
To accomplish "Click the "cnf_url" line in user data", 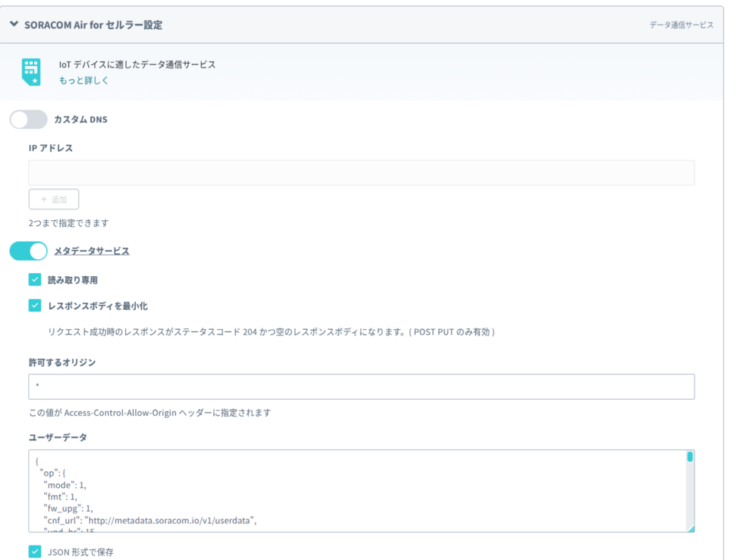I will coord(150,520).
